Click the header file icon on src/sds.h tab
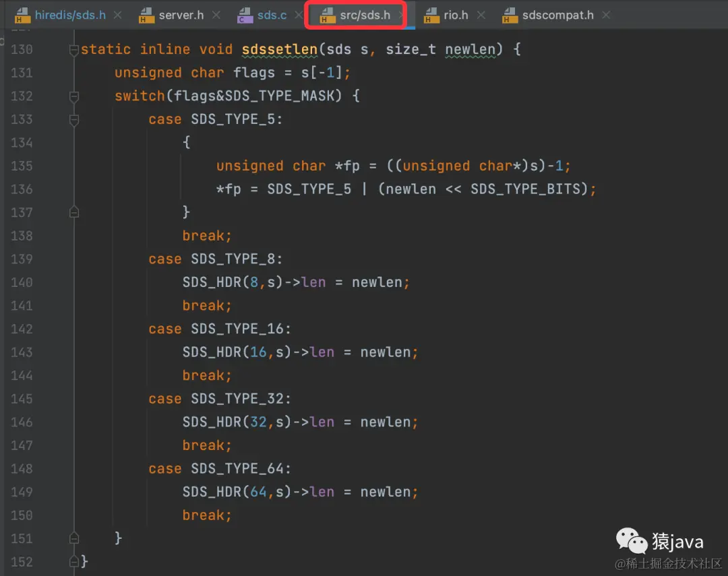 tap(328, 15)
